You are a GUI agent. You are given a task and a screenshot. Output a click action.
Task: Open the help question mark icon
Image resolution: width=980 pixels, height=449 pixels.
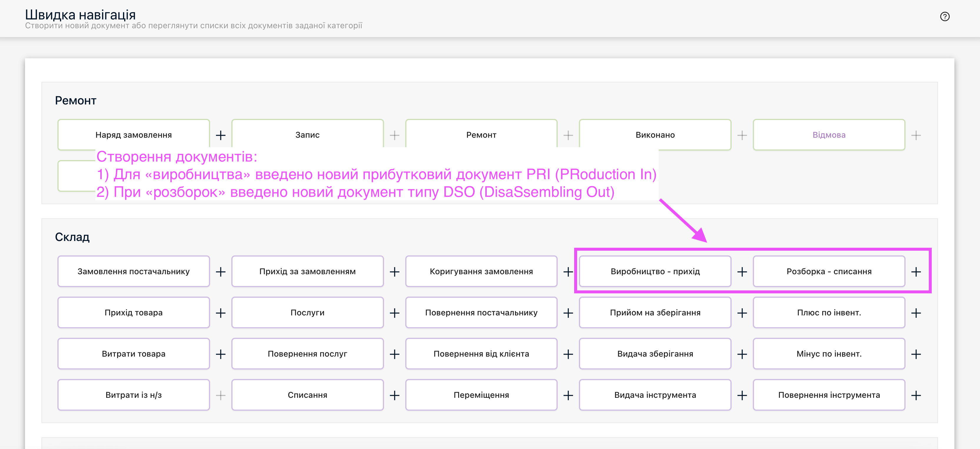click(945, 16)
